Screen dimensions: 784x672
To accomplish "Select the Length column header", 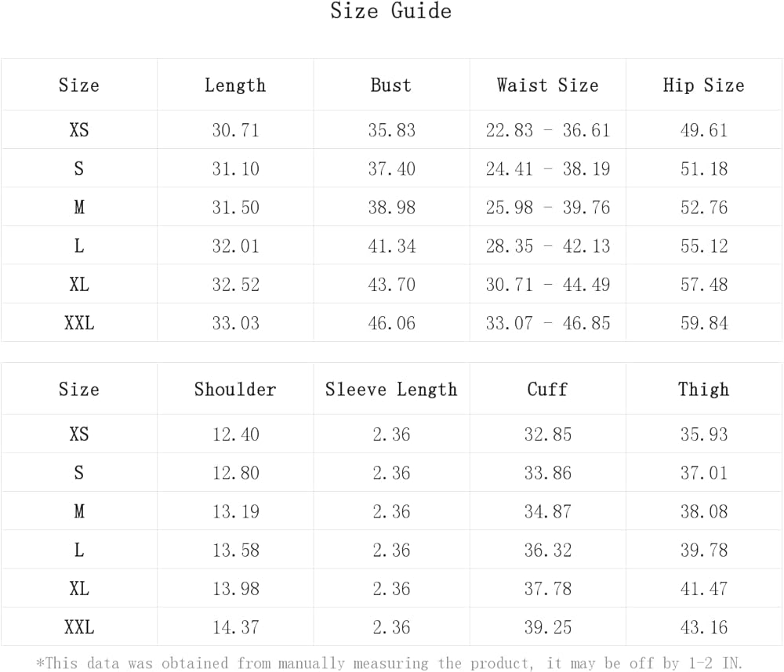I will (x=235, y=85).
